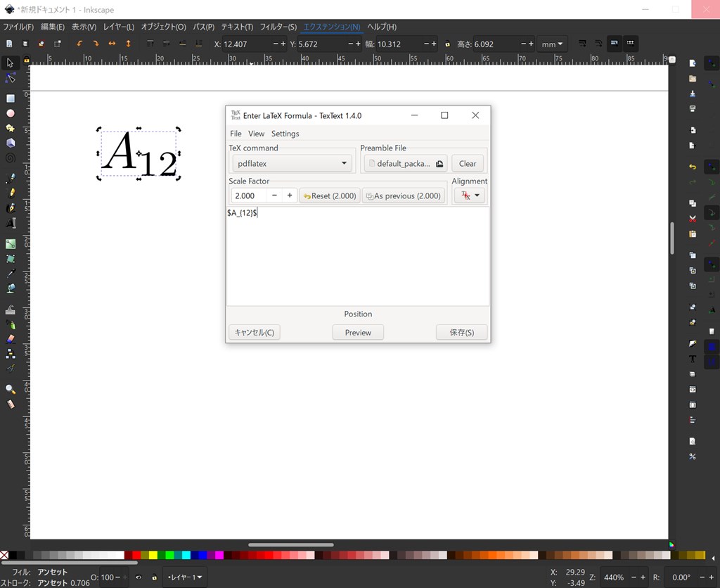The height and width of the screenshot is (588, 720).
Task: Activate the Text tool
Action: (x=10, y=222)
